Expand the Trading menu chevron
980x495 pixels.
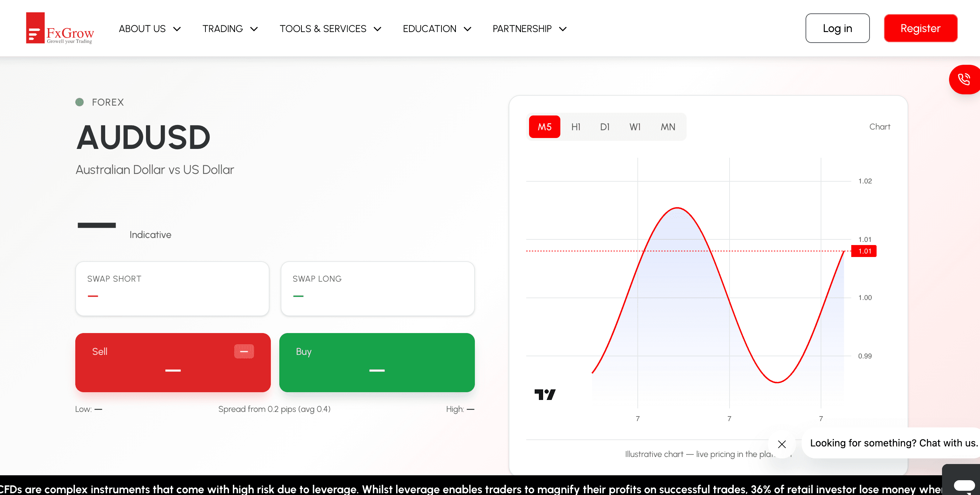click(254, 29)
